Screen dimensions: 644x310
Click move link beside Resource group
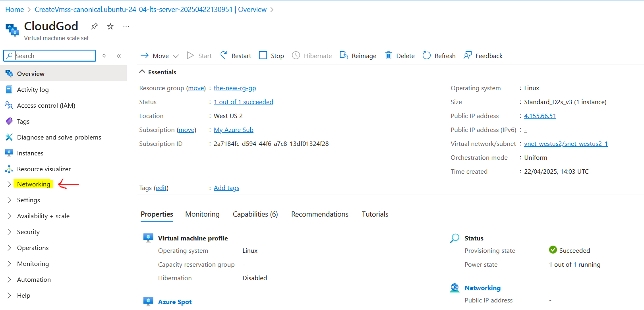[196, 88]
